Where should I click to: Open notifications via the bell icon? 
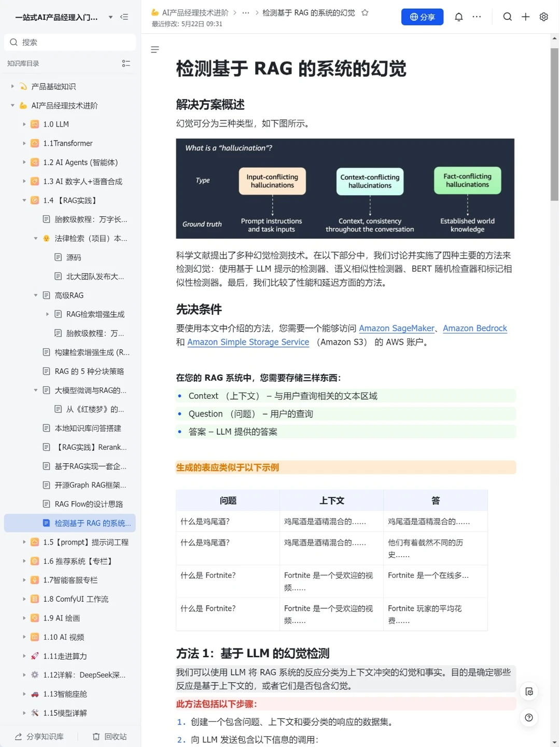(458, 17)
